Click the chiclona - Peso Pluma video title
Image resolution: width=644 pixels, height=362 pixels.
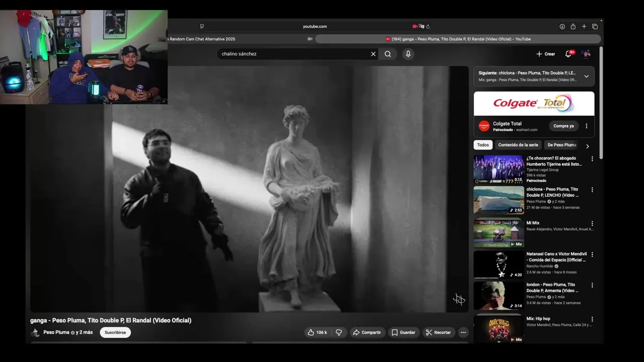552,192
